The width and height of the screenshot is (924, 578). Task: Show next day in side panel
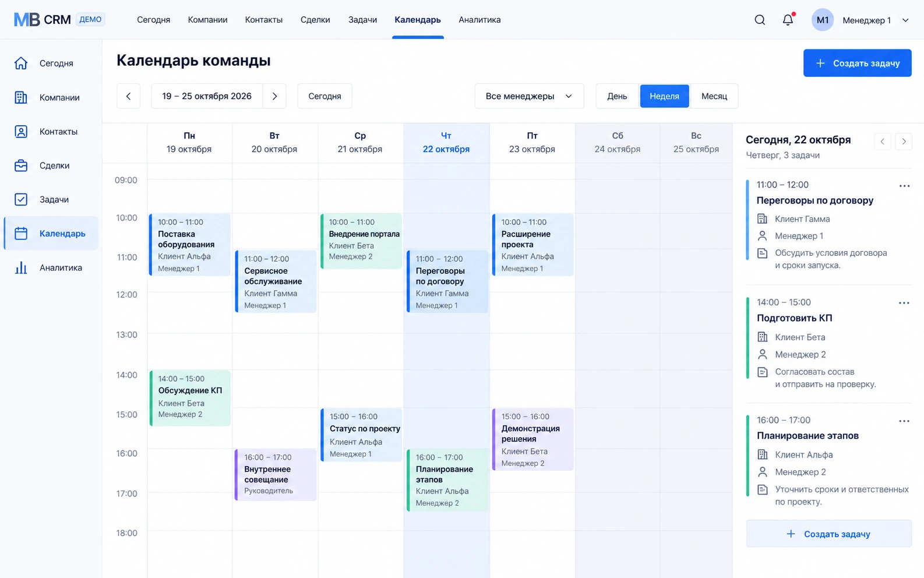904,141
